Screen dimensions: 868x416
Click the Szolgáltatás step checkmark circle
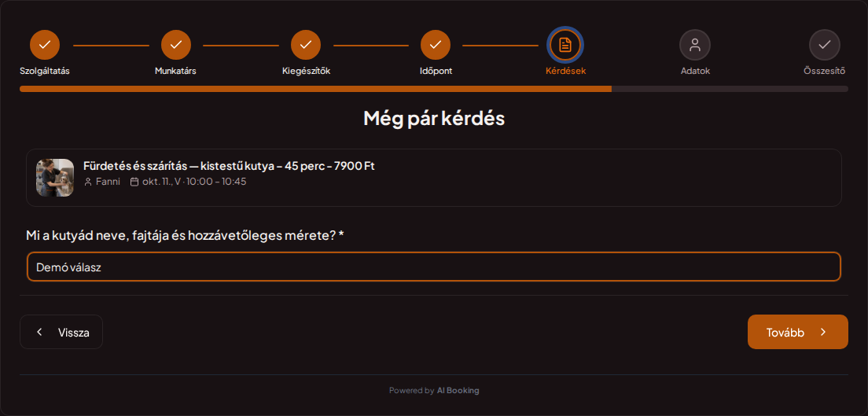tap(45, 45)
